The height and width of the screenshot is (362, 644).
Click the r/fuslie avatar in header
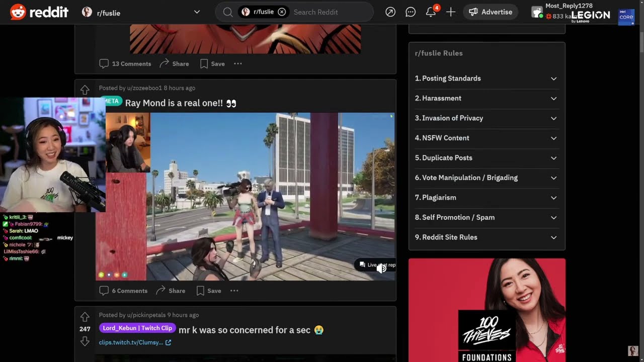pyautogui.click(x=87, y=12)
